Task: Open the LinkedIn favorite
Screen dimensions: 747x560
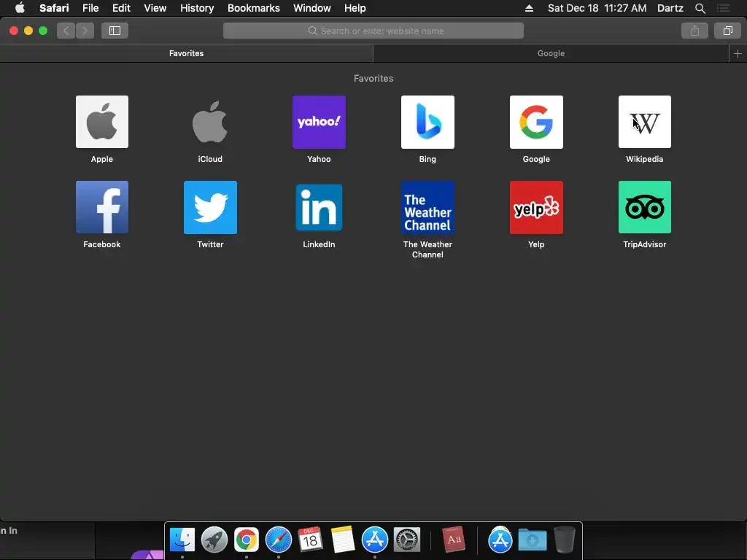Action: point(319,207)
